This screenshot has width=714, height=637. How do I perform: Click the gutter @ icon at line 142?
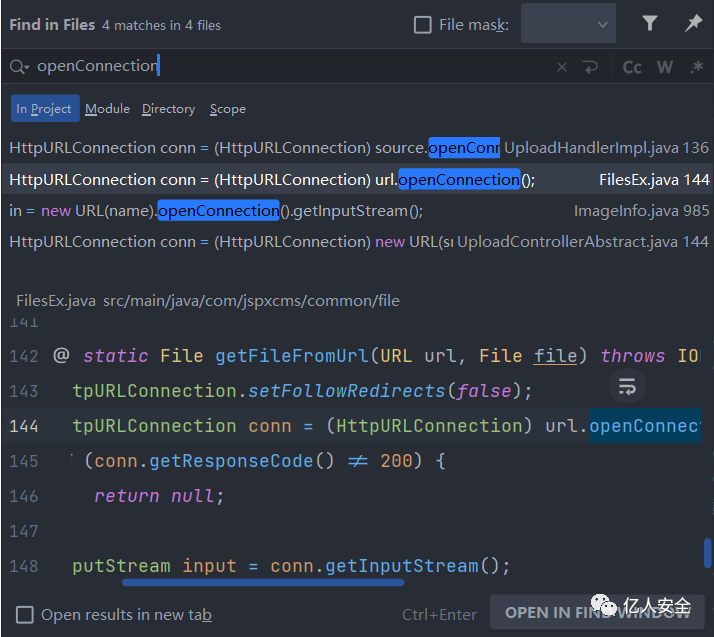[x=61, y=356]
